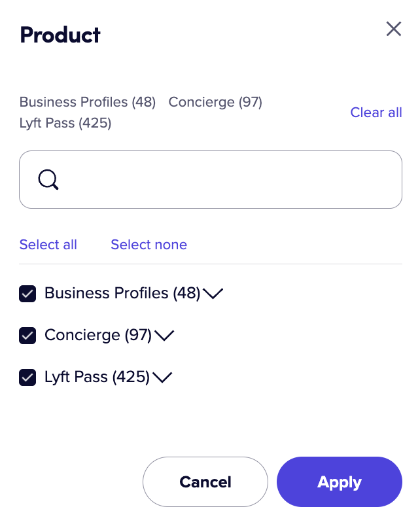This screenshot has height=526, width=420.
Task: Click the Select none link
Action: [x=149, y=245]
